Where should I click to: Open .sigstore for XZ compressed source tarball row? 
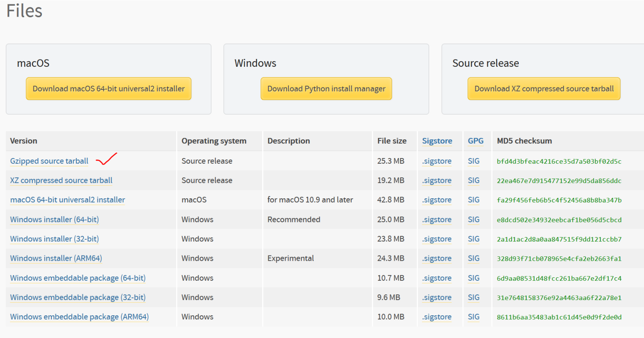(437, 180)
